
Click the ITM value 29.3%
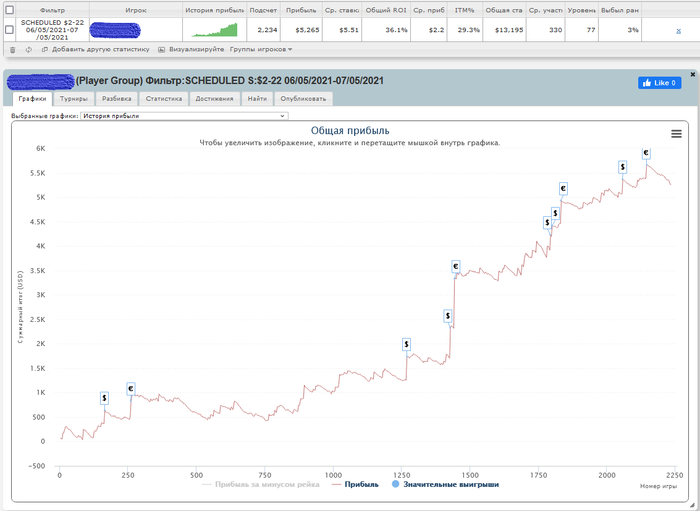pyautogui.click(x=469, y=30)
